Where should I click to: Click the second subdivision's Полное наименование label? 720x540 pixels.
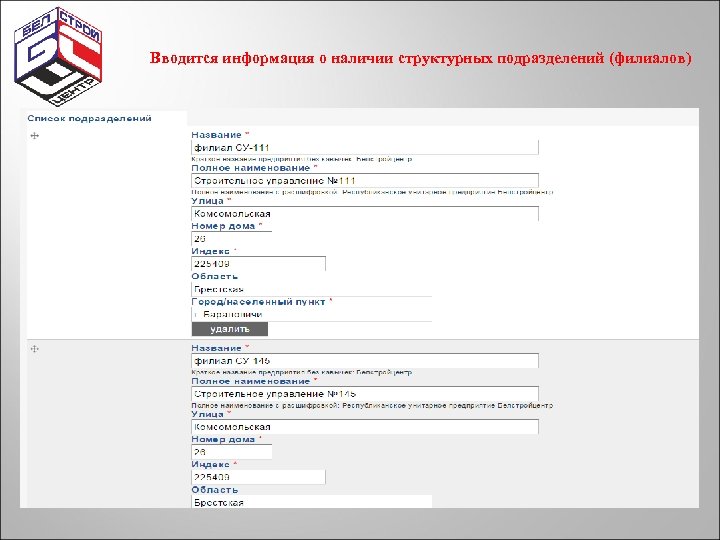click(251, 381)
